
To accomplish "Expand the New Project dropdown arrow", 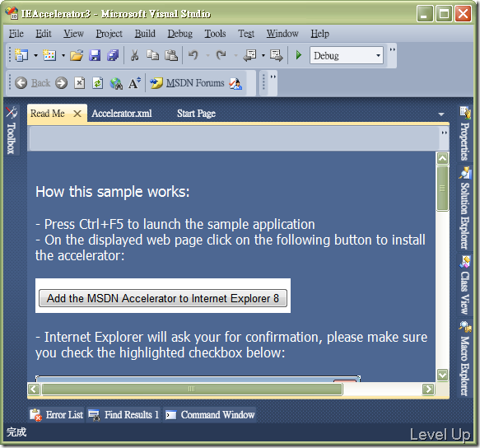I will point(36,56).
